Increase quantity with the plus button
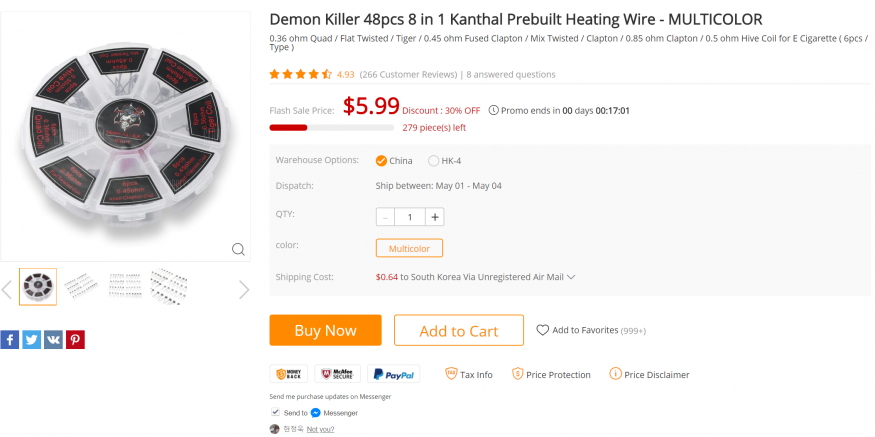The height and width of the screenshot is (437, 875). coord(435,217)
